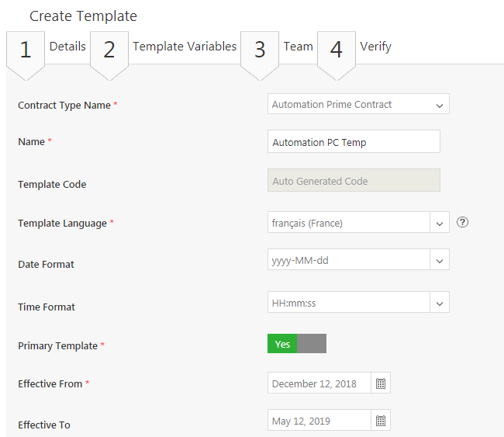Expand the Contract Type Name dropdown
This screenshot has width=504, height=437.
pos(439,105)
